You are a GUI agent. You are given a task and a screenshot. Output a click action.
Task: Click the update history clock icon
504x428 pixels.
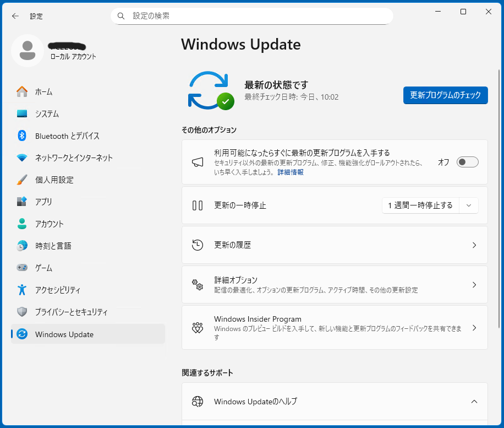tap(198, 245)
